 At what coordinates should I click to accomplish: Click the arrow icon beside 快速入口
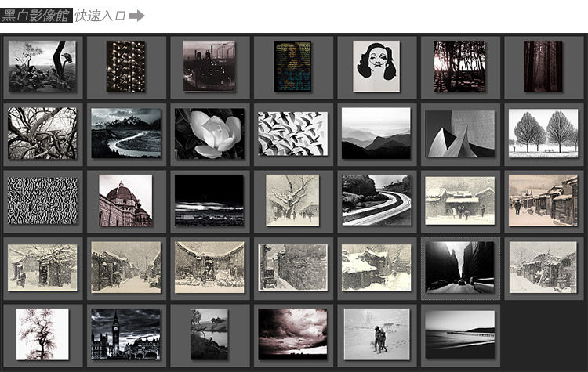click(136, 15)
